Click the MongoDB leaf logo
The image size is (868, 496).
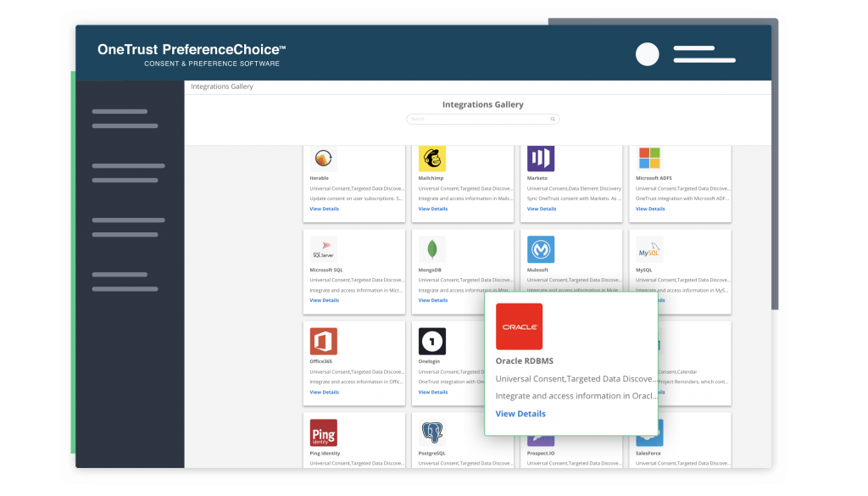point(431,249)
